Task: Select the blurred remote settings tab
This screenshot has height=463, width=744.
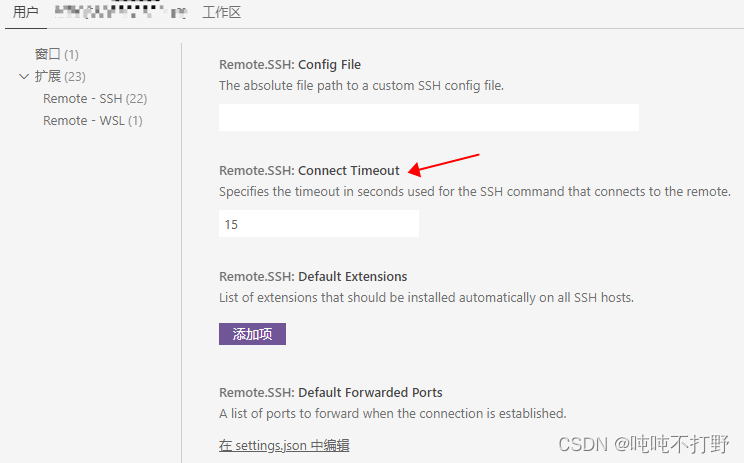Action: (x=120, y=13)
